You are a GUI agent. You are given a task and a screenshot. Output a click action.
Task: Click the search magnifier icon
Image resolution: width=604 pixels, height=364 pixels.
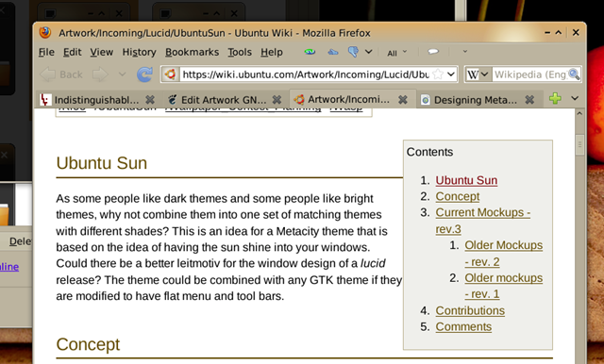pyautogui.click(x=574, y=74)
